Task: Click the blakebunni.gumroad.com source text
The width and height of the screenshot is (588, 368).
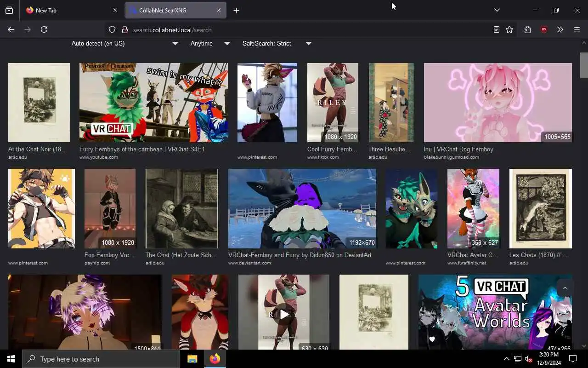Action: tap(452, 157)
